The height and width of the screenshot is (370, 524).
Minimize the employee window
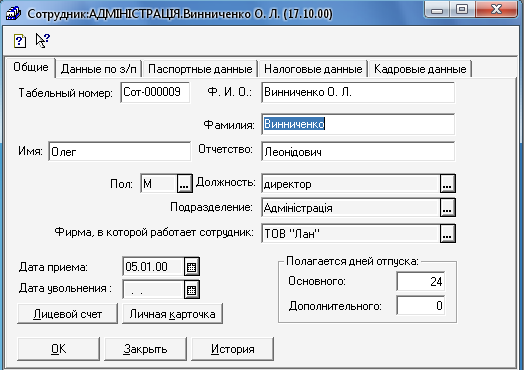[437, 10]
